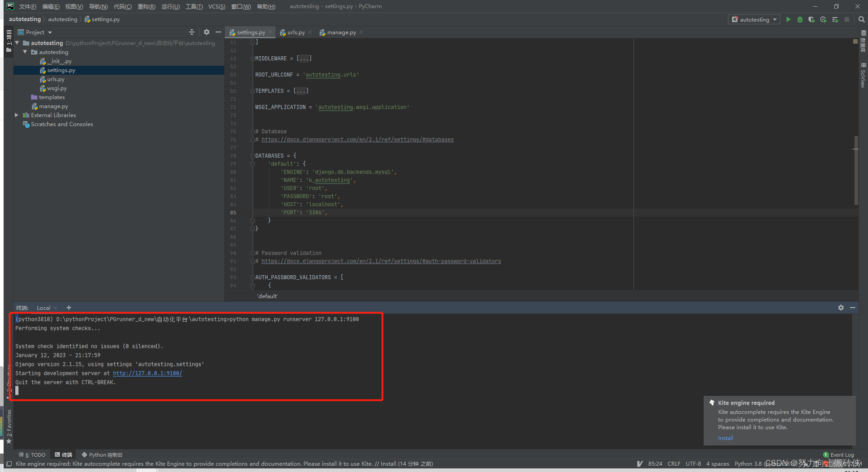Run with coverage shield icon
This screenshot has width=868, height=472.
811,19
